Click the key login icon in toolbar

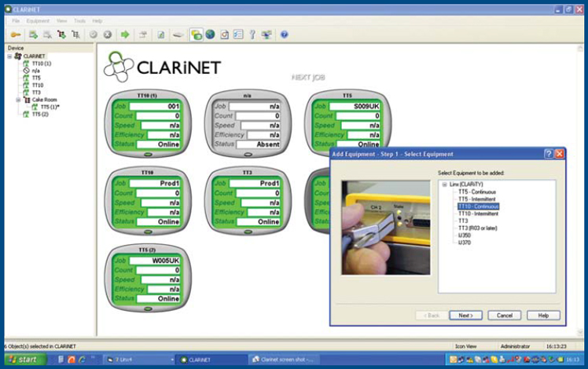pos(16,35)
